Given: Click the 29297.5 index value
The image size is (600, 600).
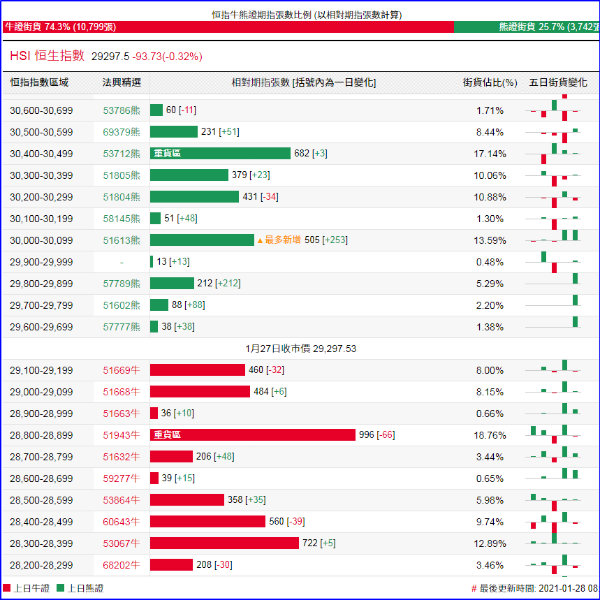Looking at the screenshot, I should 110,57.
